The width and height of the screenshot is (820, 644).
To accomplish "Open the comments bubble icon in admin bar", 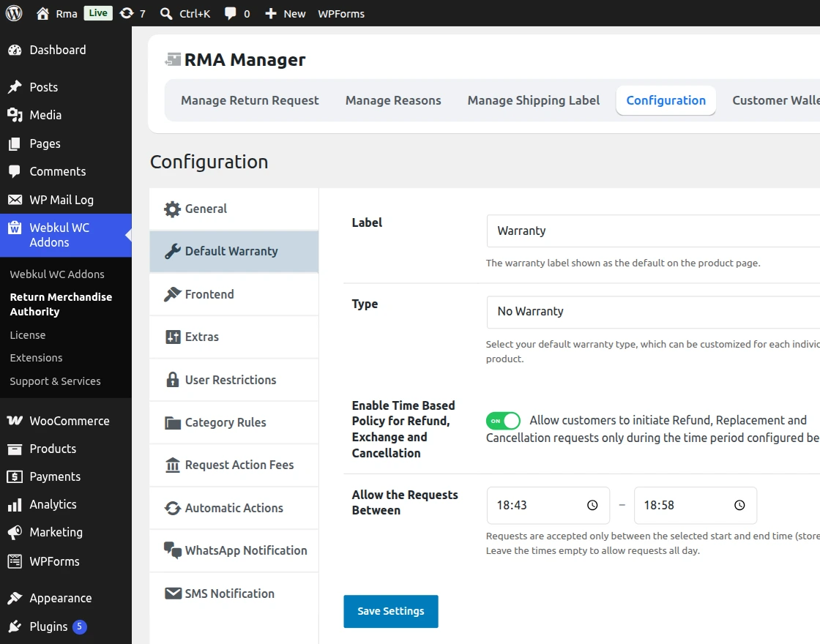I will pyautogui.click(x=230, y=14).
